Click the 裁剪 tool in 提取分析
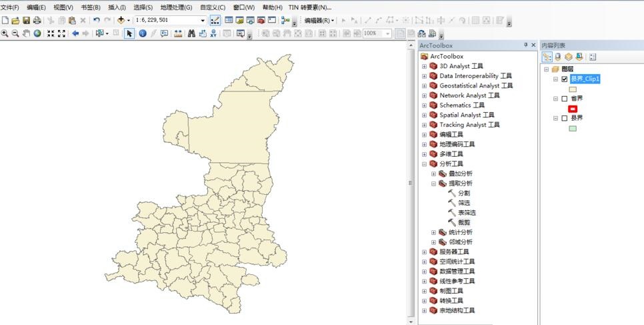Image resolution: width=644 pixels, height=325 pixels. click(x=463, y=222)
